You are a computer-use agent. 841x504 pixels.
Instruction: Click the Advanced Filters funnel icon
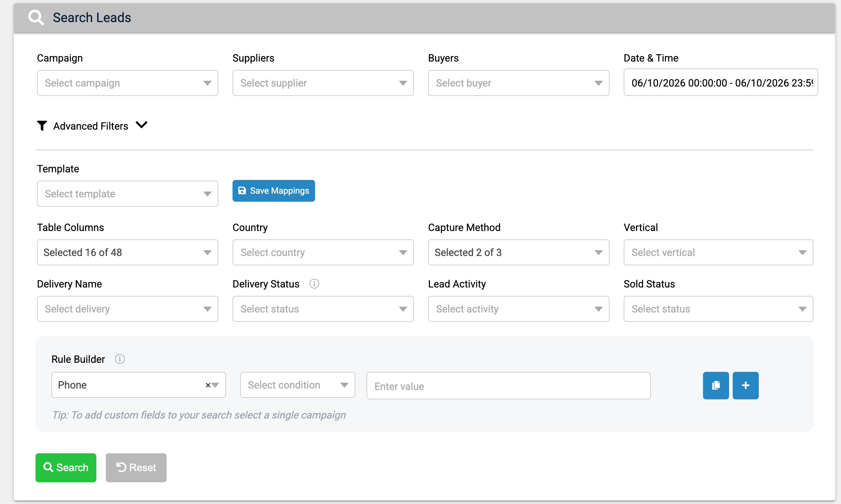coord(42,126)
